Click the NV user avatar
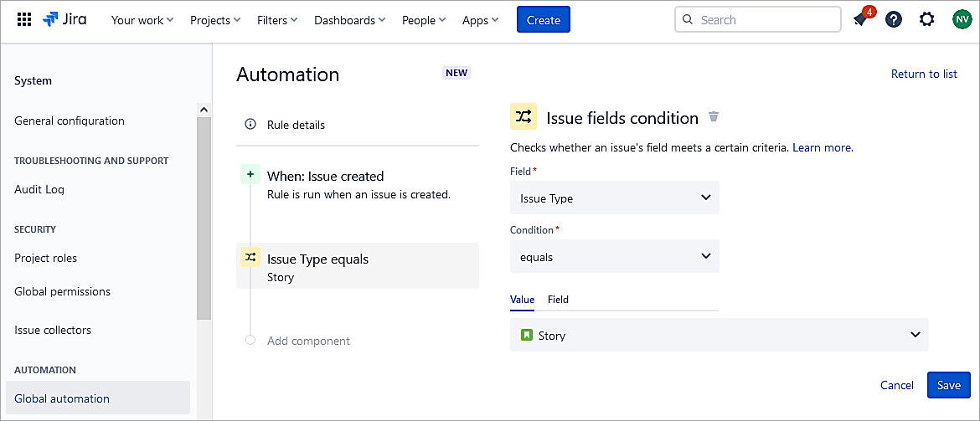 point(961,19)
